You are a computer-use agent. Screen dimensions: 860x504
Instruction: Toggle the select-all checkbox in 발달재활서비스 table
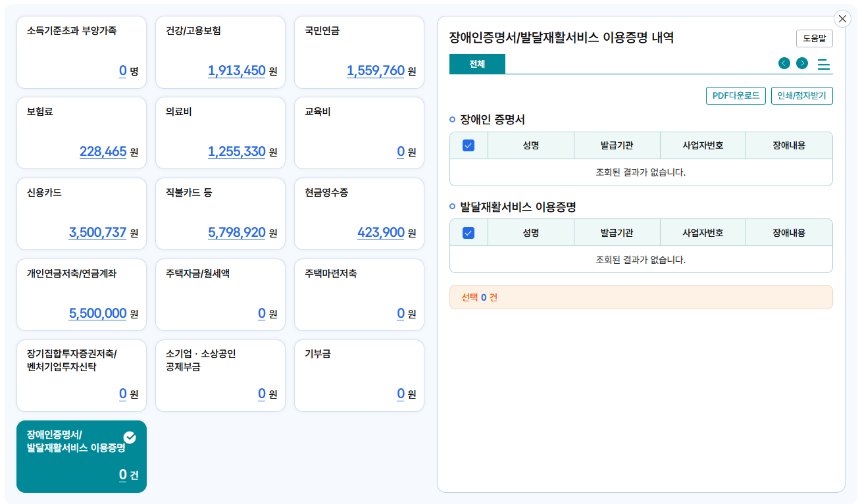tap(468, 232)
